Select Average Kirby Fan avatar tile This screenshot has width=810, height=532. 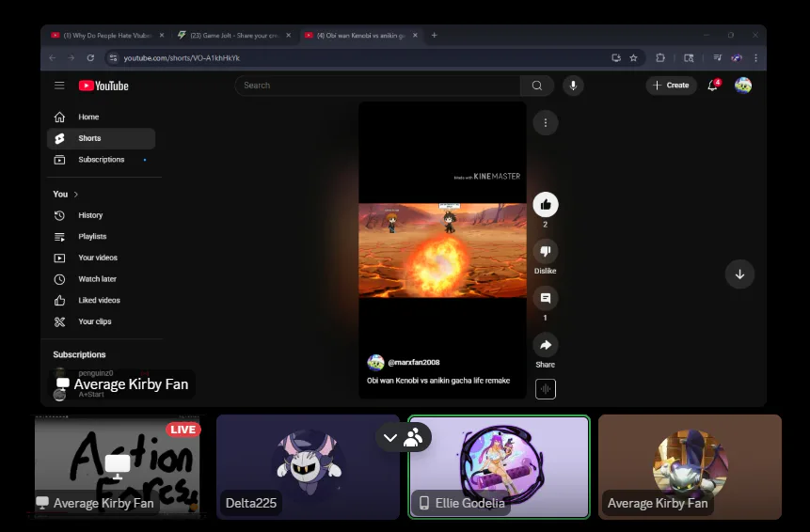tap(690, 467)
